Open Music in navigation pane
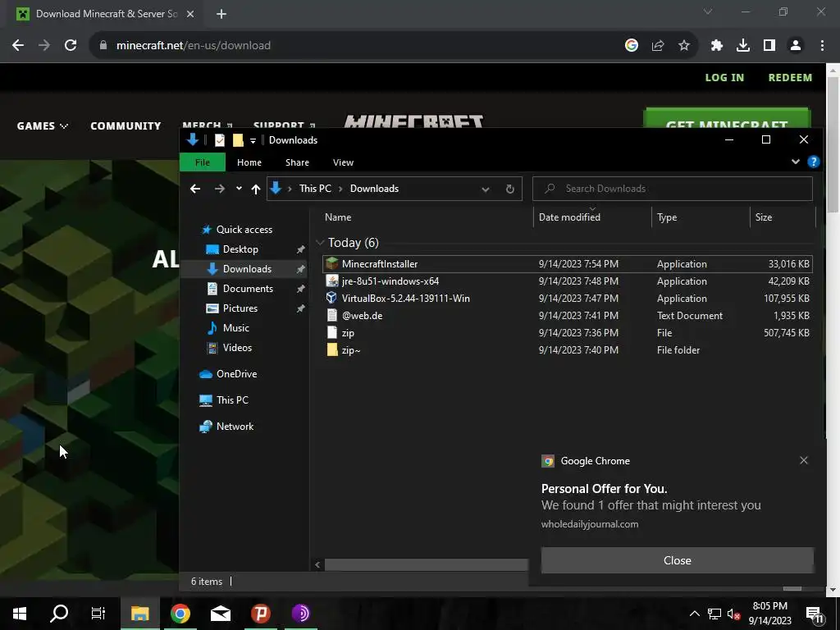The height and width of the screenshot is (630, 840). click(x=228, y=328)
